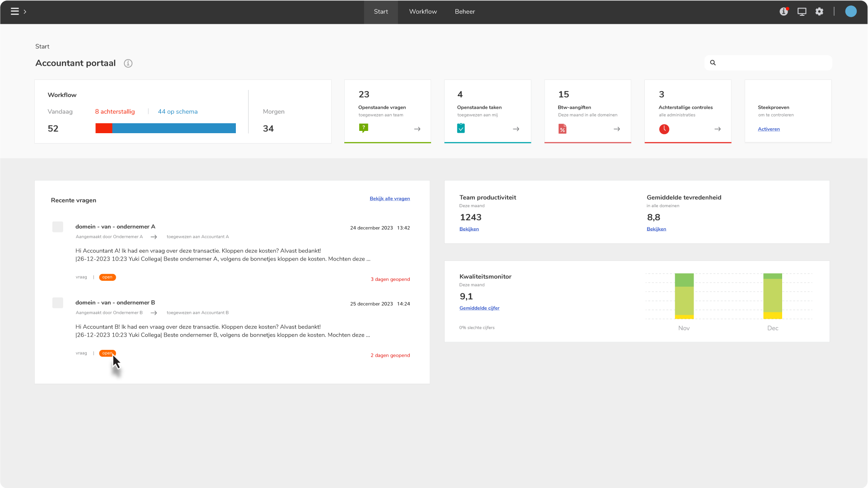
Task: Tick the checkbox for ondernemer A question
Action: (x=58, y=227)
